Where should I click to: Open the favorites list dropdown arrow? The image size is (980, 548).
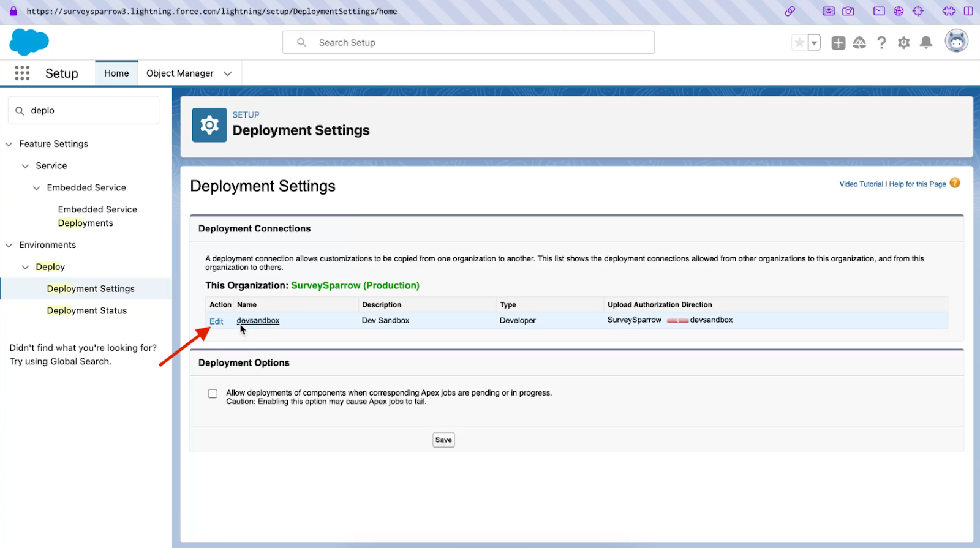tap(814, 43)
